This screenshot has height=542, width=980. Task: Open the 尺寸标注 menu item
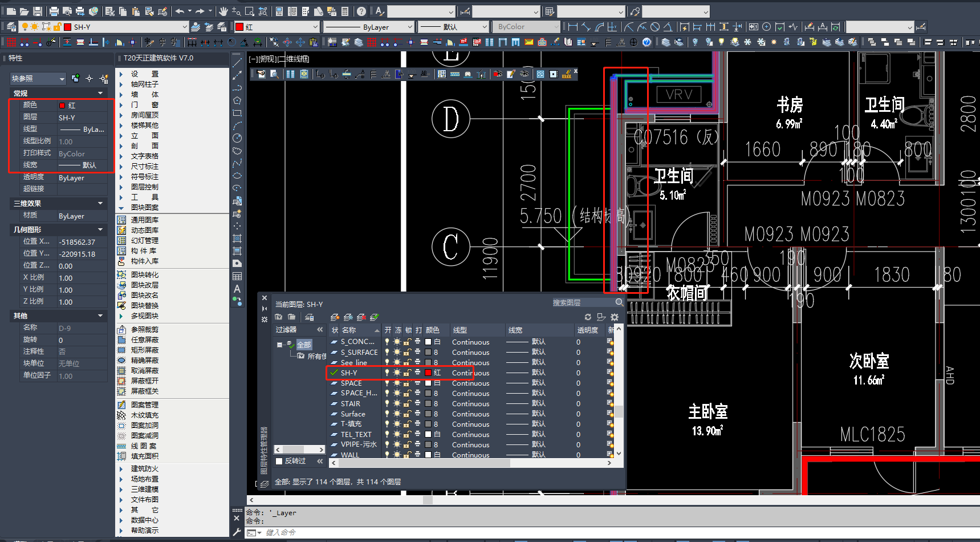(x=145, y=166)
